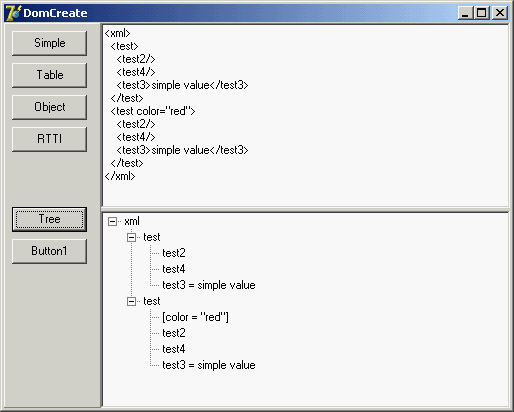Click the DomCreate title bar app icon
The height and width of the screenshot is (412, 514).
[x=13, y=13]
